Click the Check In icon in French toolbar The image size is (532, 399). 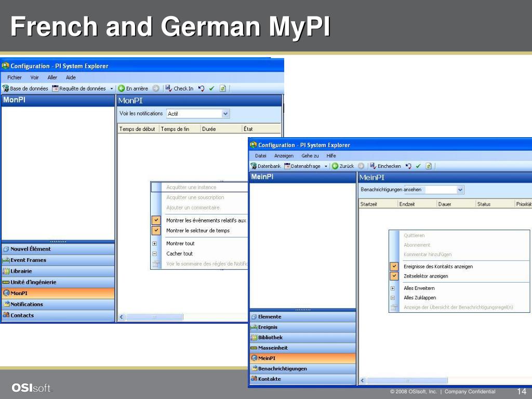coord(169,88)
